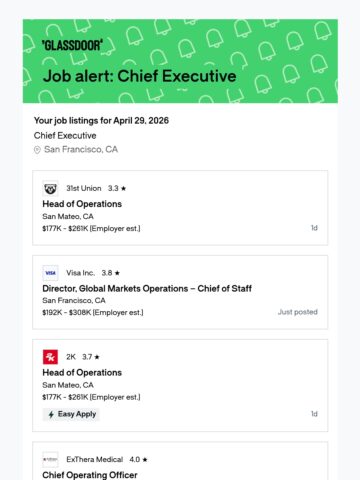Select the Easy Apply badge
Screen dimensions: 360x480
[71, 414]
